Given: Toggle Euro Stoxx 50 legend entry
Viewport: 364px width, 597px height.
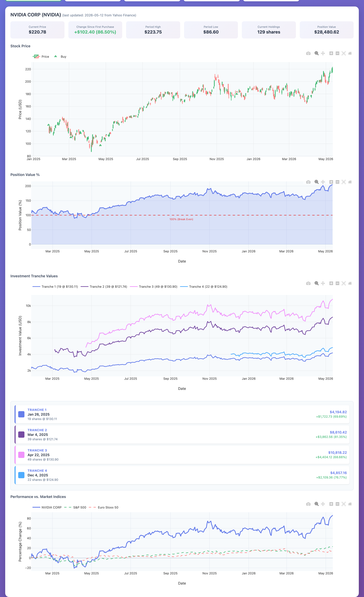Looking at the screenshot, I should click(x=104, y=507).
